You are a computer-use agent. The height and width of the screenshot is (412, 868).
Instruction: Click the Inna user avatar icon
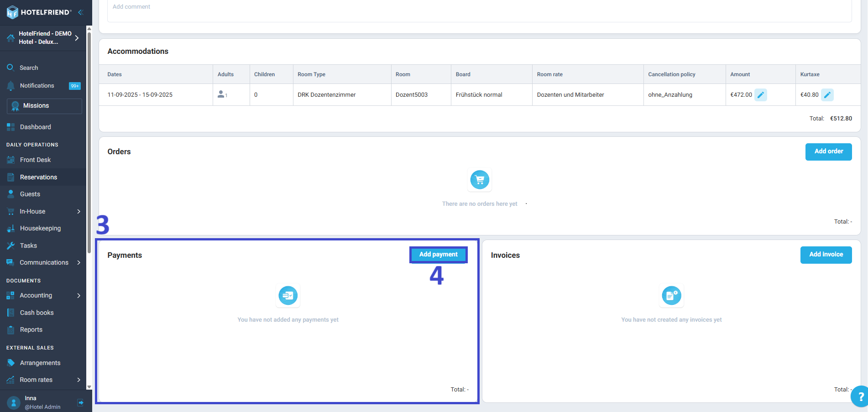[14, 402]
